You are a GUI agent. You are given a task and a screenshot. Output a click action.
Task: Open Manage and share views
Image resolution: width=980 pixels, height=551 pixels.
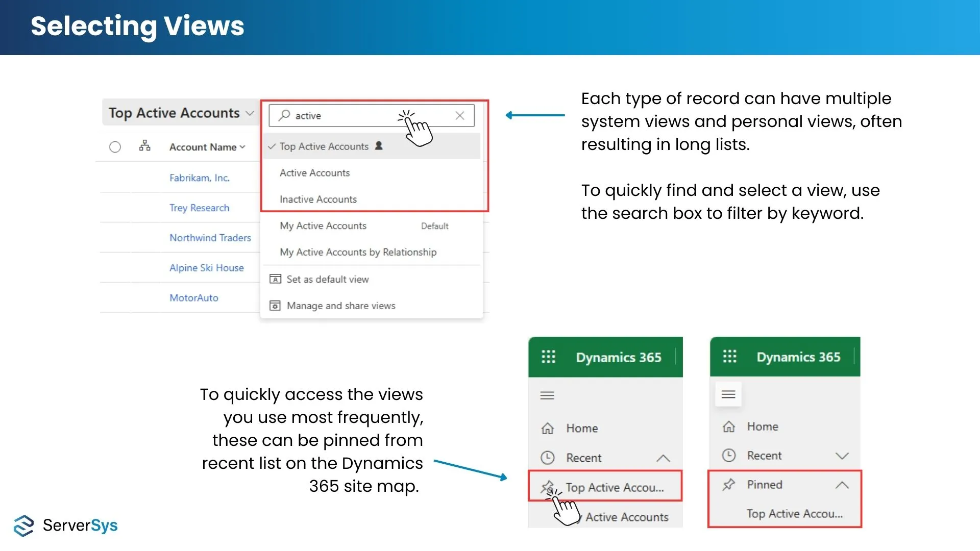pos(341,306)
